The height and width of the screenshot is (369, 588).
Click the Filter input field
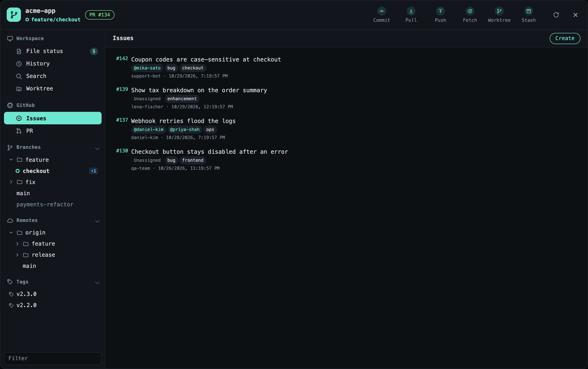53,358
